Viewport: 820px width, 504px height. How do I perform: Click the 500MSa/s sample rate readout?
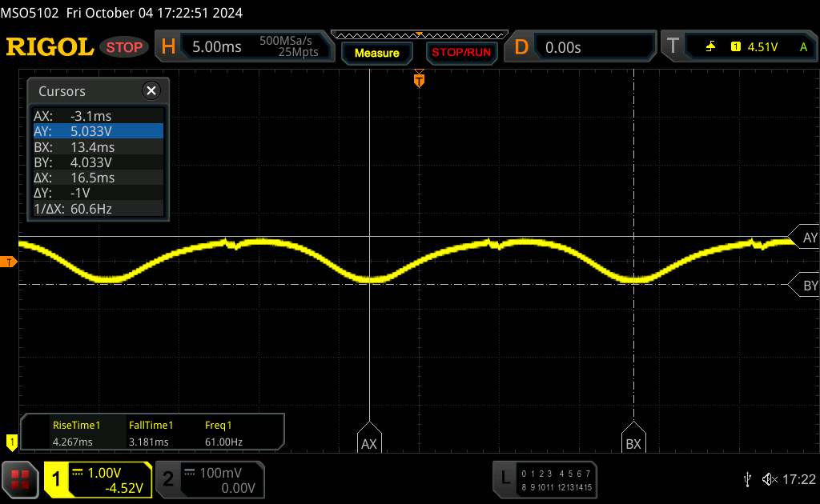coord(286,40)
